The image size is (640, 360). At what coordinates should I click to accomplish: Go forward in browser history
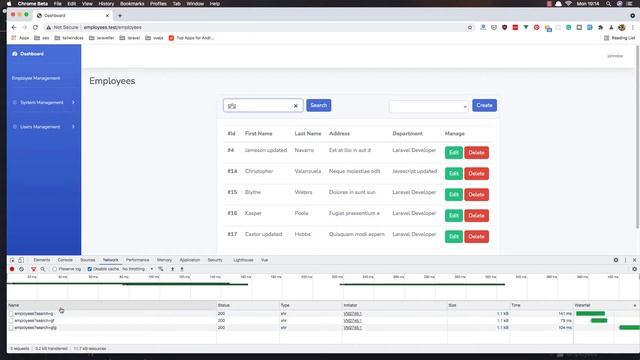click(x=24, y=27)
